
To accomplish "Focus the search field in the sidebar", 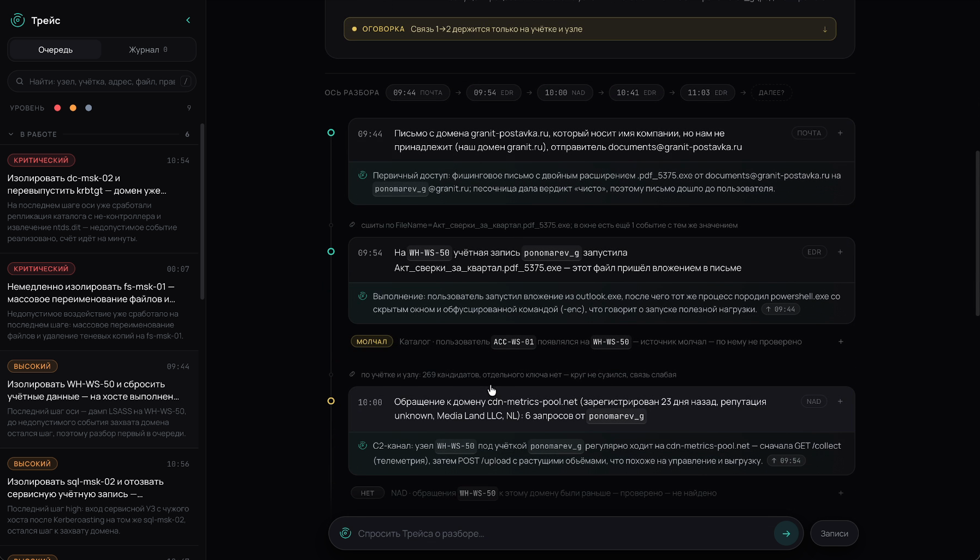I will pyautogui.click(x=102, y=81).
